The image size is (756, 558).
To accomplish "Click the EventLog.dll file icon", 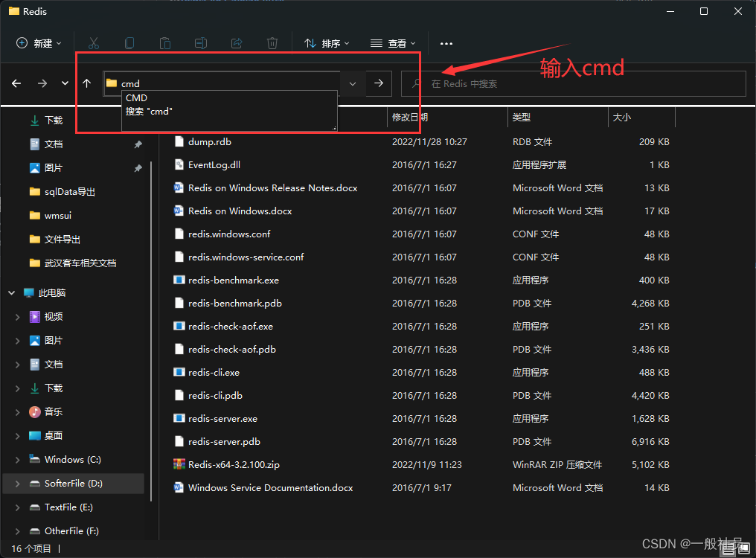I will [179, 164].
